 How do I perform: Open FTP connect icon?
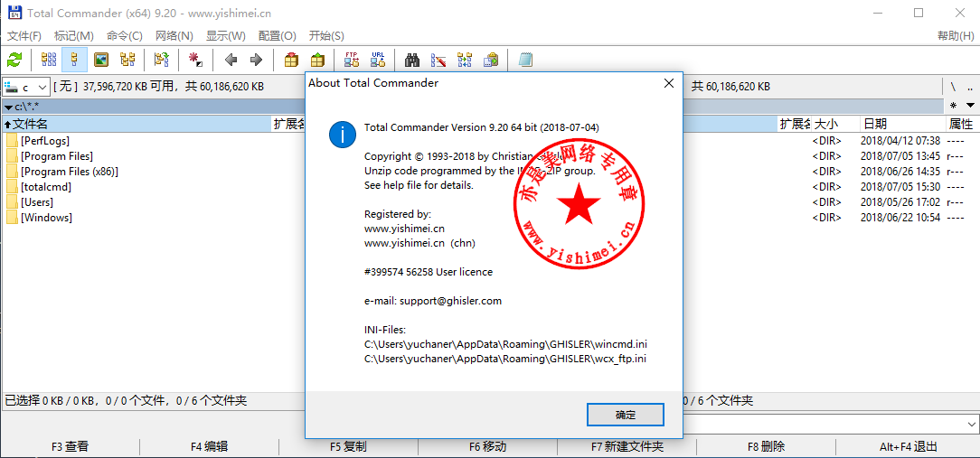point(352,60)
